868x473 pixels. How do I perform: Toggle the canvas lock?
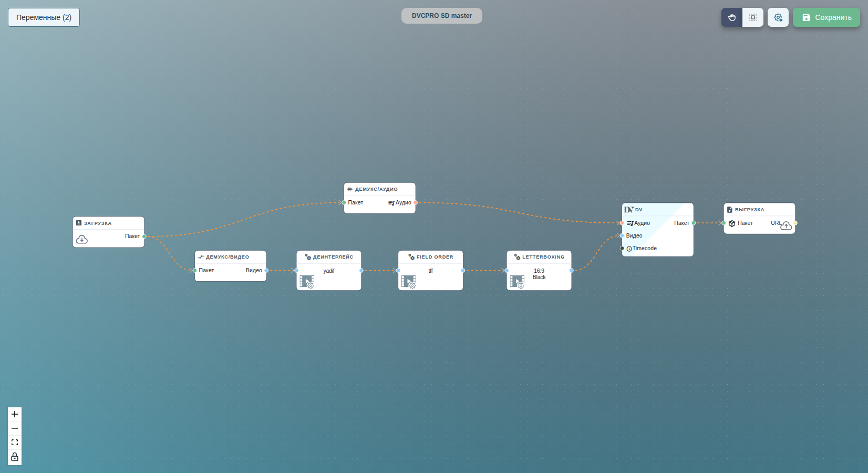point(15,457)
